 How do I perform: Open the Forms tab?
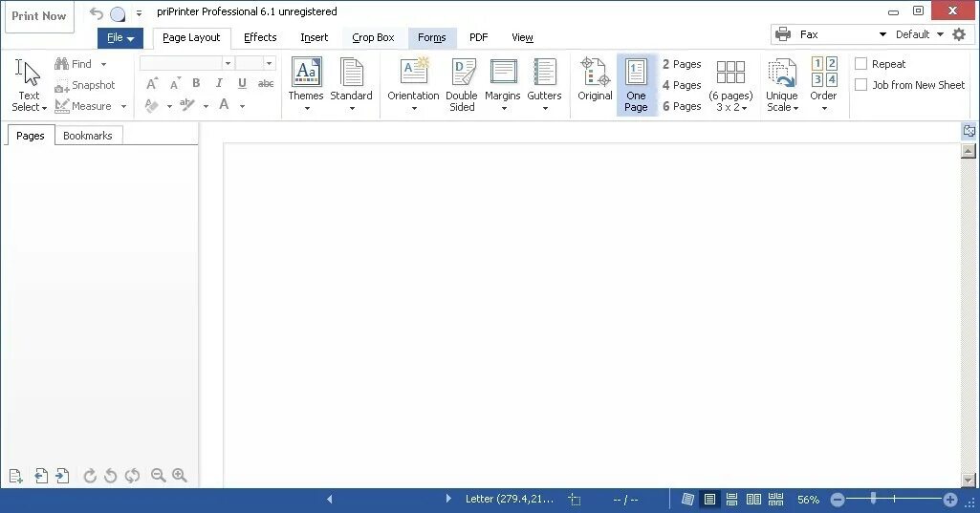pyautogui.click(x=432, y=38)
